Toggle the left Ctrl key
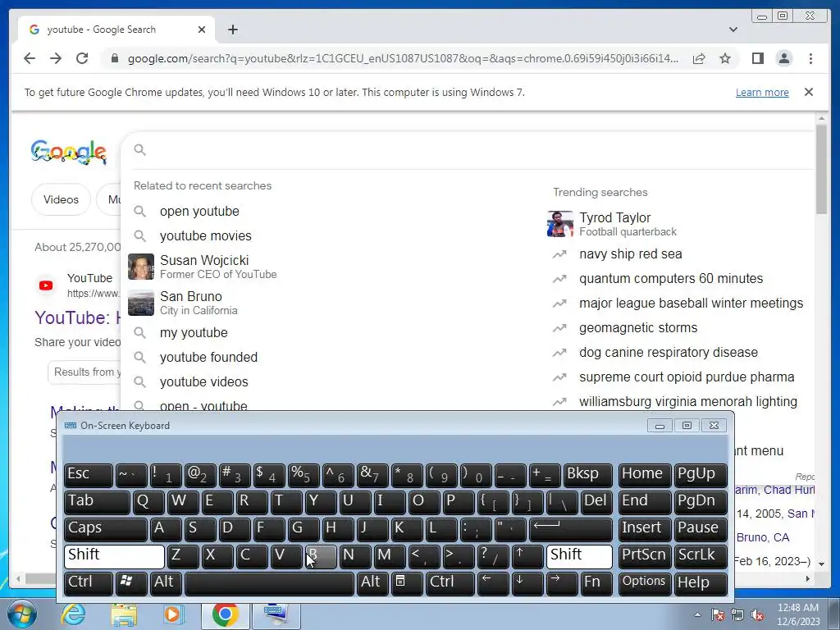Image resolution: width=840 pixels, height=630 pixels. click(89, 583)
